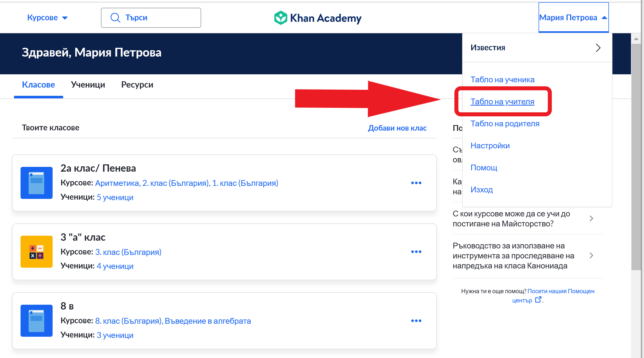Collapse the Мария Петрова user menu

pyautogui.click(x=573, y=18)
